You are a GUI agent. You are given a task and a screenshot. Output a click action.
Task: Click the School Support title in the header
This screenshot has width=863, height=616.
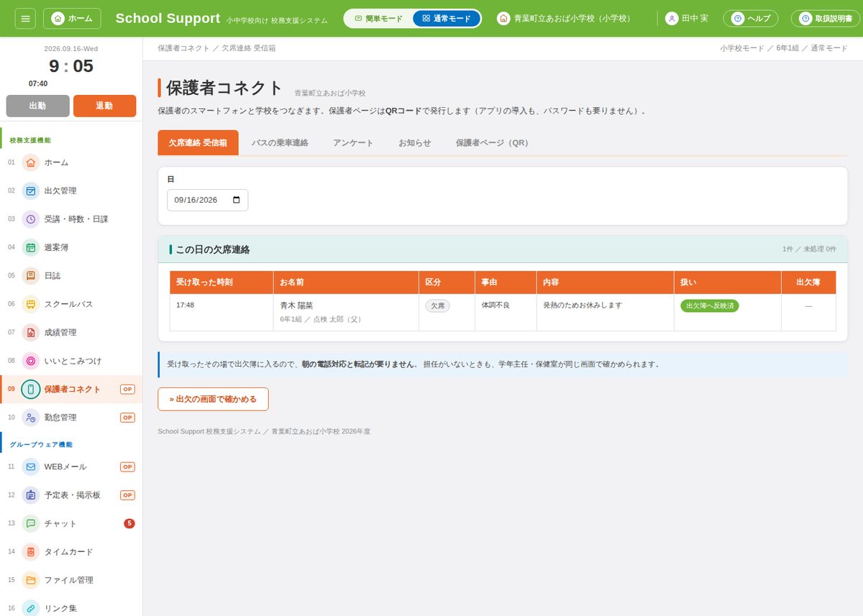[168, 18]
